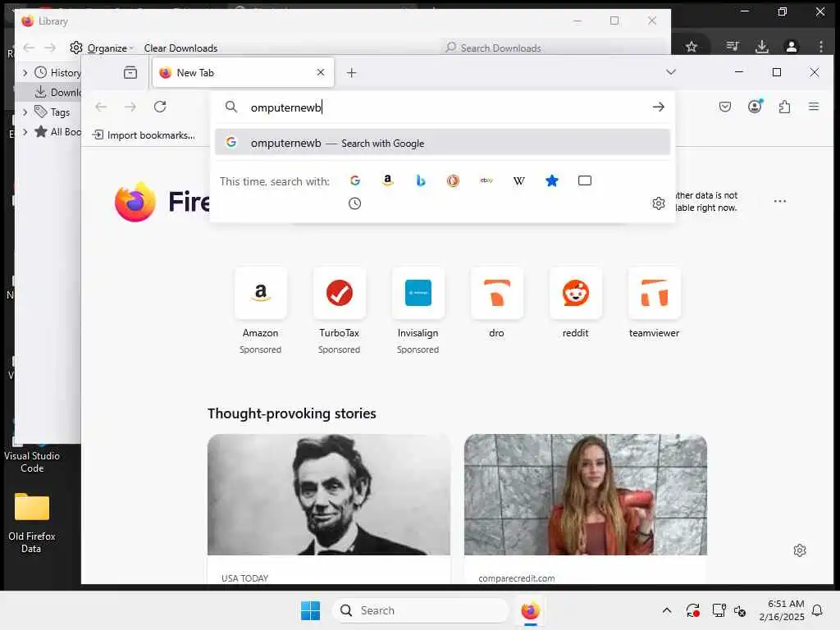Screen dimensions: 840x630
Task: Open the notification bell in taskbar
Action: point(817,610)
